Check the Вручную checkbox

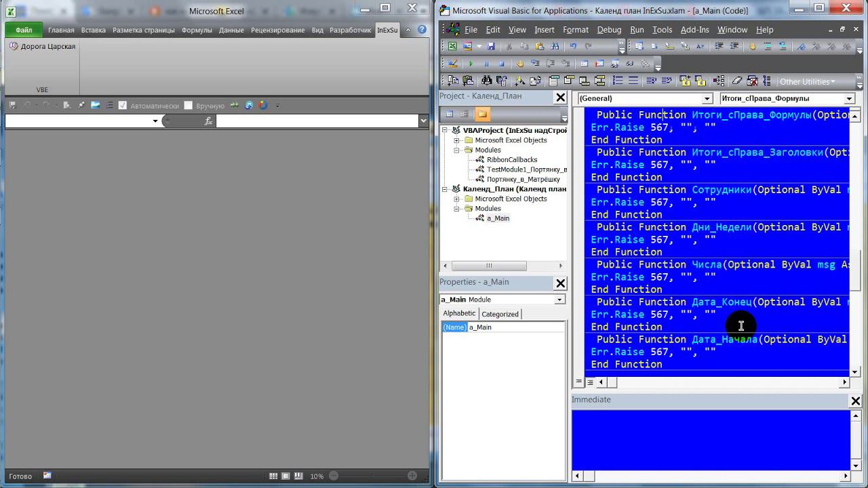(189, 106)
